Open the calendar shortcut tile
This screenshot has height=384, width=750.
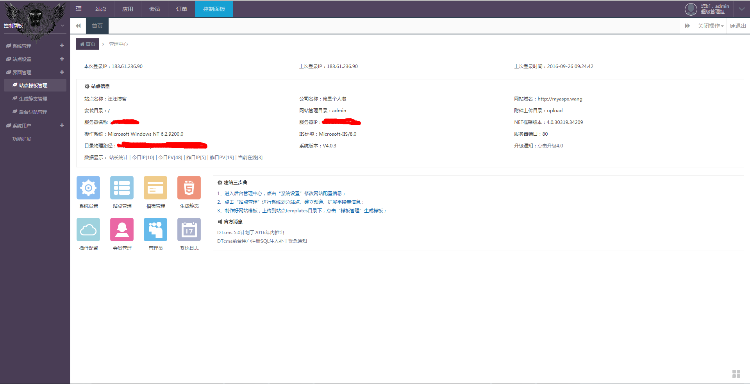[x=189, y=230]
